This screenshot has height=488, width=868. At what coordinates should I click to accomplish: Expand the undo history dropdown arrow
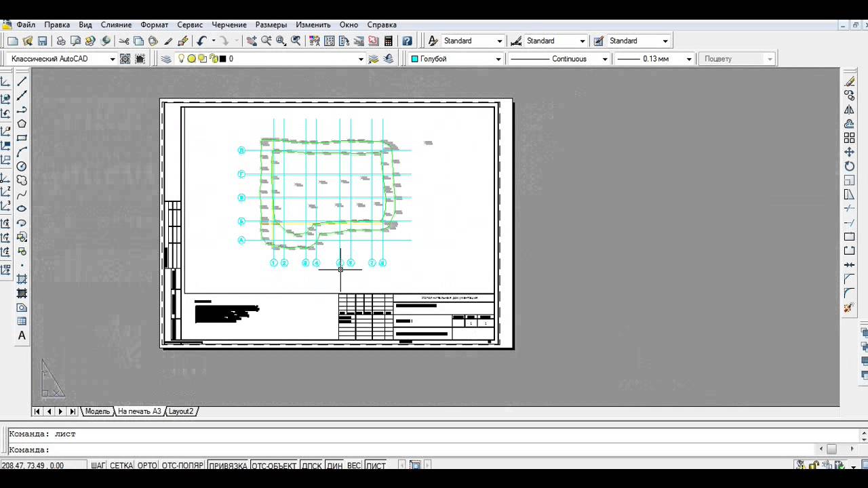click(x=213, y=41)
